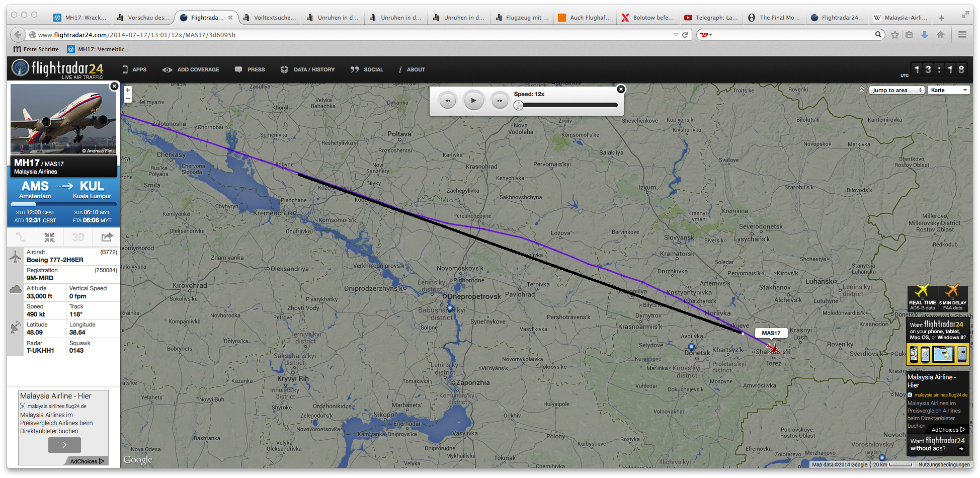Image resolution: width=980 pixels, height=478 pixels.
Task: Click the flight route icon in info panel
Action: coord(21,237)
